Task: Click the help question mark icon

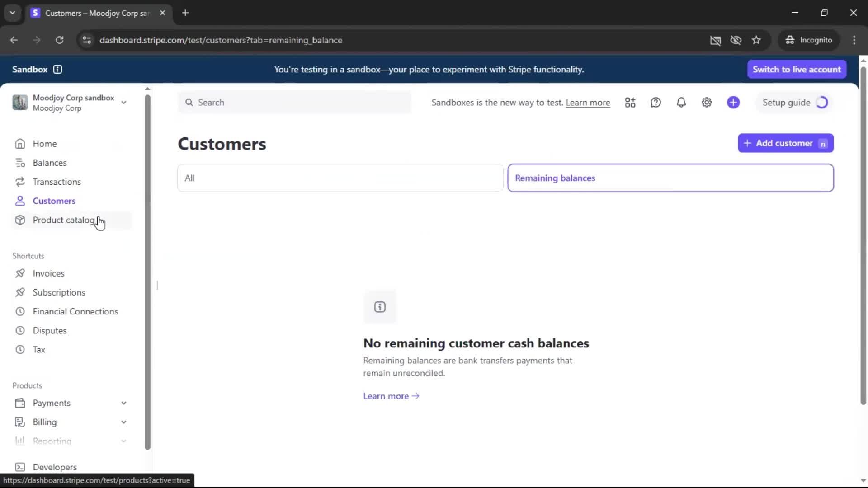Action: coord(656,103)
